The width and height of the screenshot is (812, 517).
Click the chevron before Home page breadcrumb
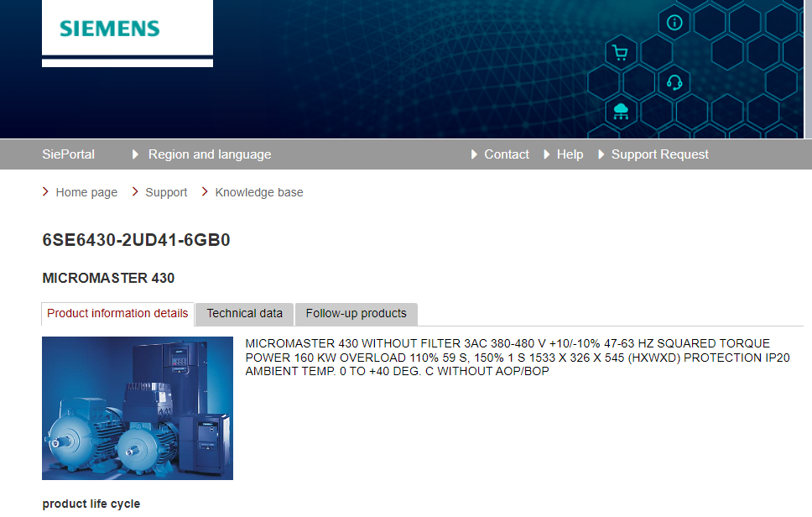pos(45,192)
